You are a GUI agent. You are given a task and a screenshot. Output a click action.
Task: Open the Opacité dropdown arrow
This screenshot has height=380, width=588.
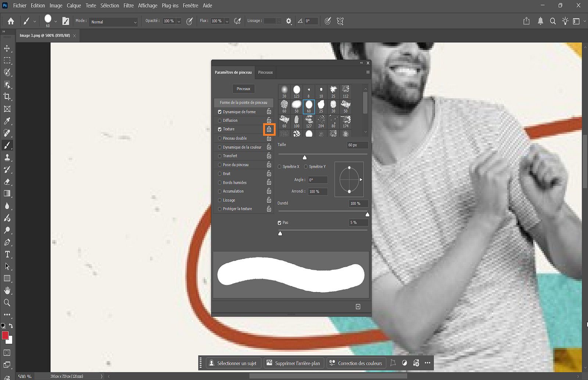[179, 21]
